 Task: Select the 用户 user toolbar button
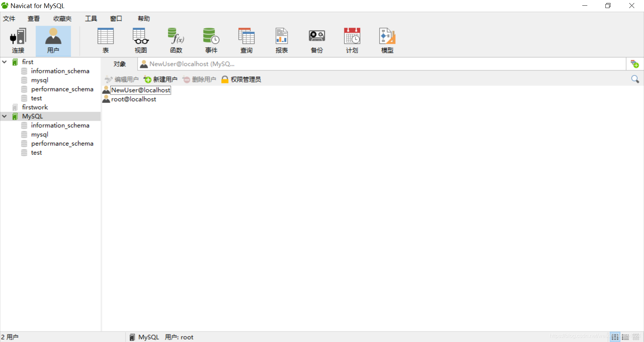pyautogui.click(x=53, y=41)
